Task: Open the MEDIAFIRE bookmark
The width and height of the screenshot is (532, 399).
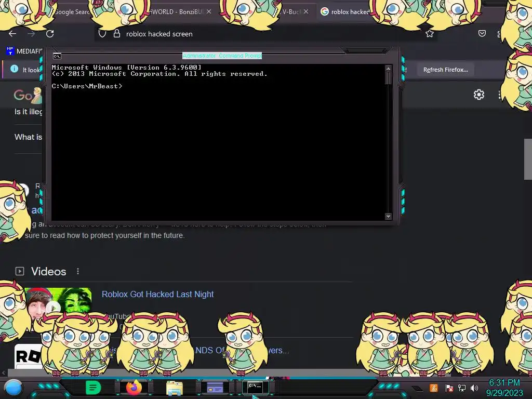Action: [x=25, y=51]
